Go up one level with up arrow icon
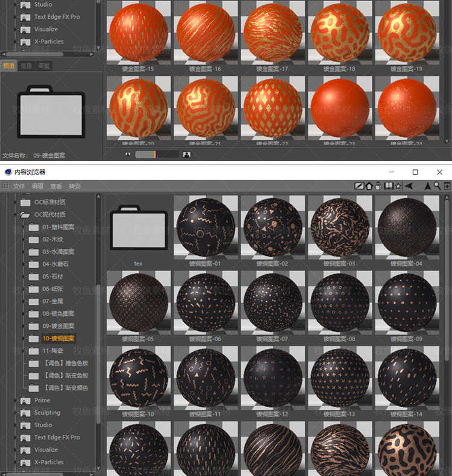The image size is (452, 476). tap(427, 186)
